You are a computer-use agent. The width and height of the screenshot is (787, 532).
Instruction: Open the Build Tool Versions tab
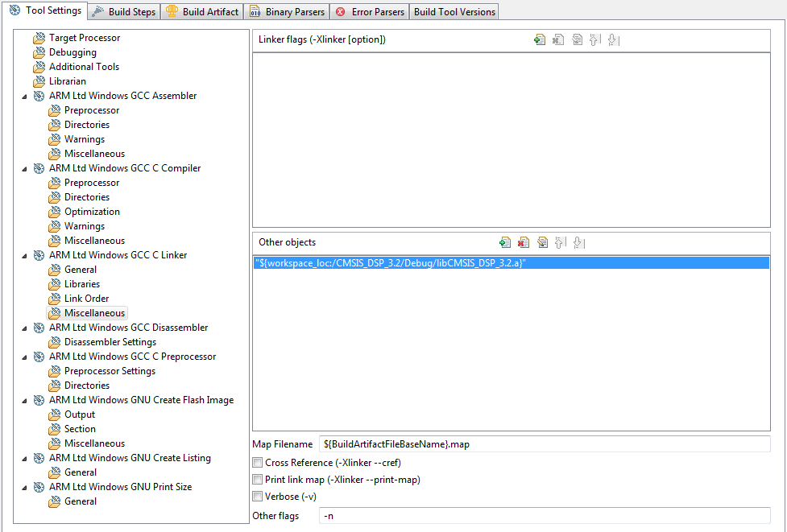[454, 11]
